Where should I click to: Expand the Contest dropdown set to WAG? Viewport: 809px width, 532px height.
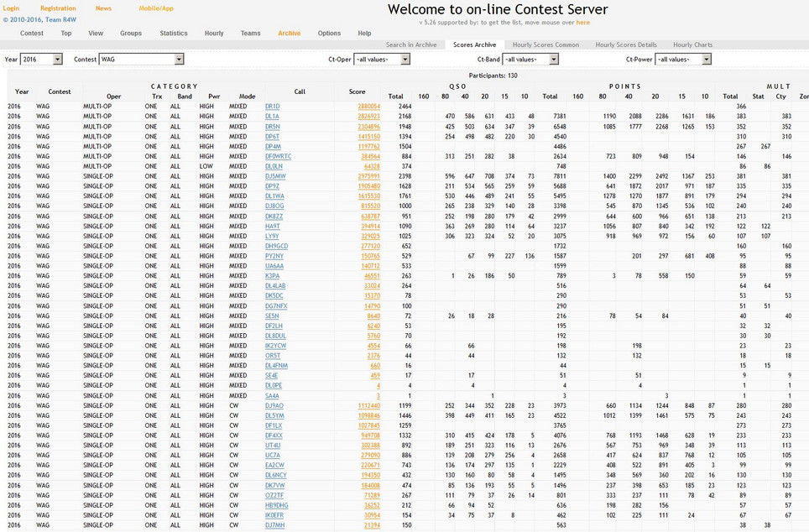coord(141,60)
